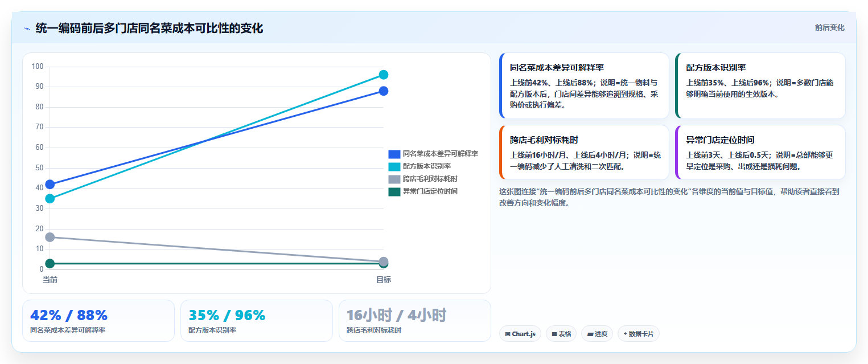Toggle the dark green 异常门店定位时间 legend swatch
868x364 pixels.
pos(394,191)
